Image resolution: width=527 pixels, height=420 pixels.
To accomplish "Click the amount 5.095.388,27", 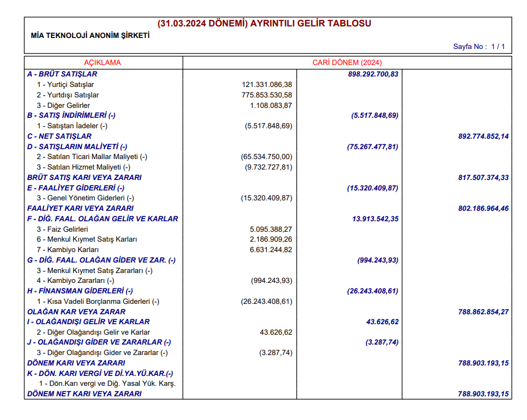I will click(x=271, y=230).
